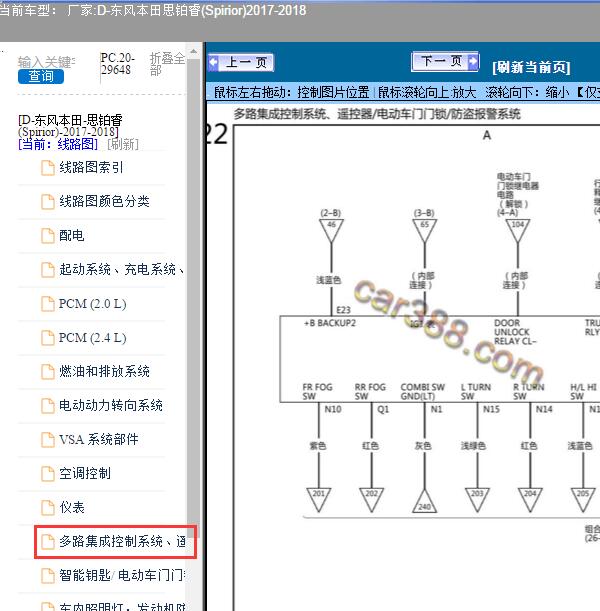600x611 pixels.
Task: Click the 折叠全部 collapse all link
Action: click(167, 64)
